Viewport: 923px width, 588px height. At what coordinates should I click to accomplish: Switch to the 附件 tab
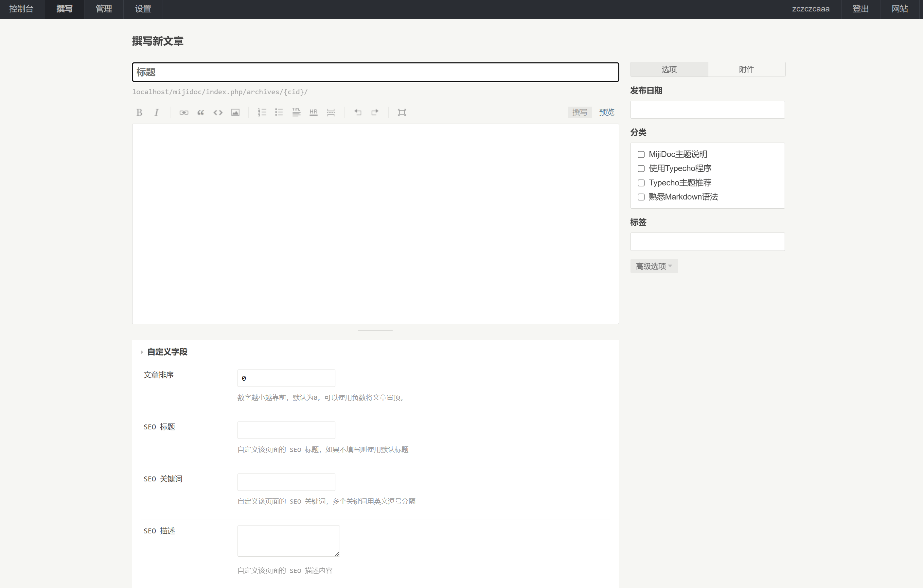point(746,69)
